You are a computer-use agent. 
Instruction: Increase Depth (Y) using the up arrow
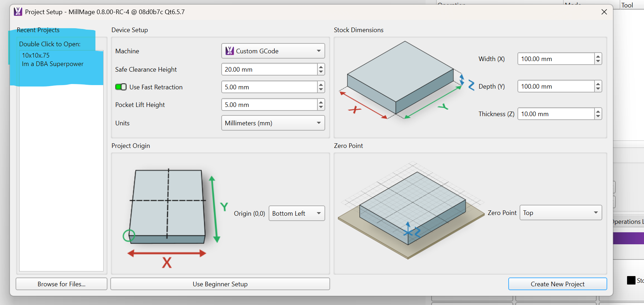pos(598,83)
